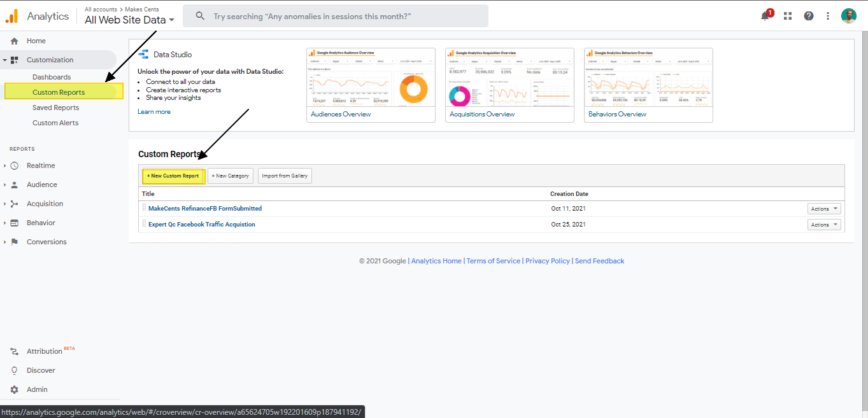The width and height of the screenshot is (868, 418).
Task: Click the Oct 25, 2021 creation date
Action: [569, 225]
